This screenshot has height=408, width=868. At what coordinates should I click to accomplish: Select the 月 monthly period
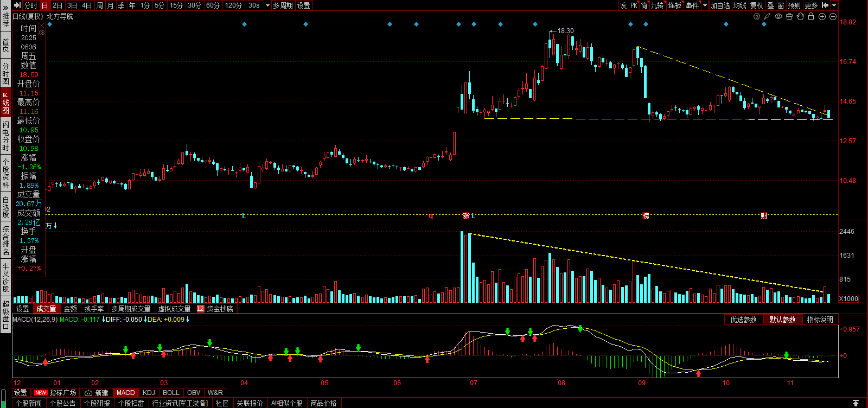(x=111, y=5)
